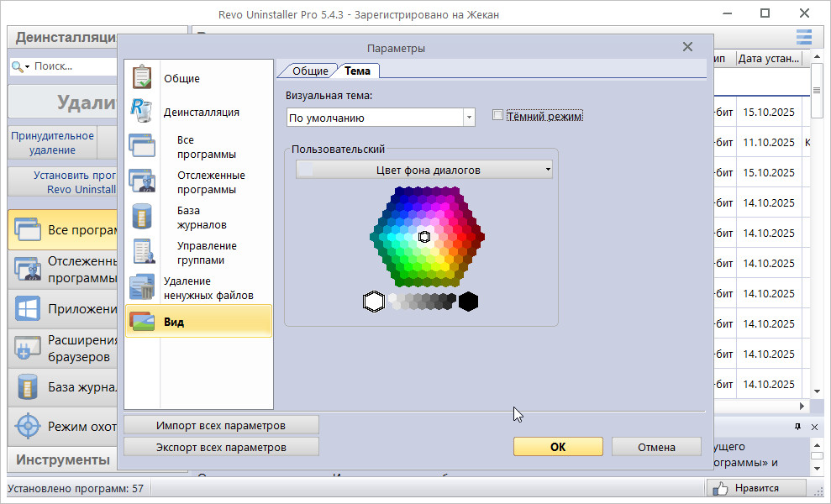The height and width of the screenshot is (504, 831).
Task: Select the Удаление ненужных файлов icon
Action: pyautogui.click(x=141, y=287)
